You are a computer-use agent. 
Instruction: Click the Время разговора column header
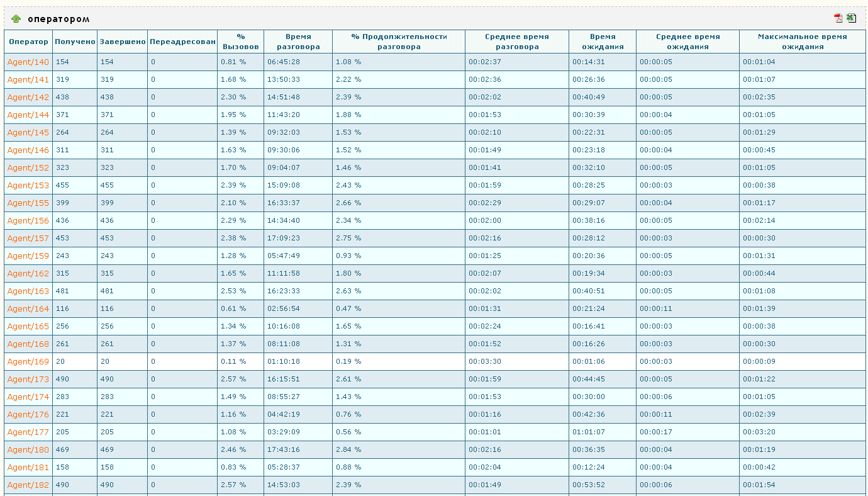[298, 42]
